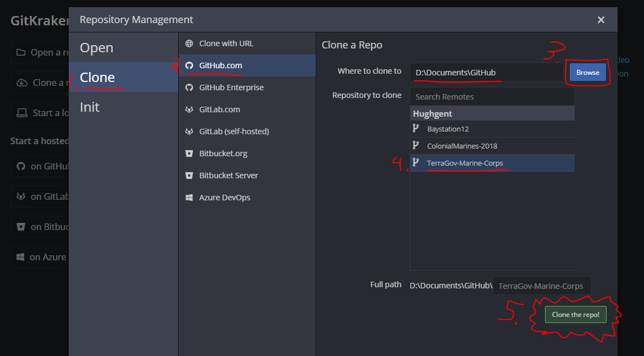The width and height of the screenshot is (644, 356).
Task: Select the GitLab.com fox icon
Action: tap(189, 109)
